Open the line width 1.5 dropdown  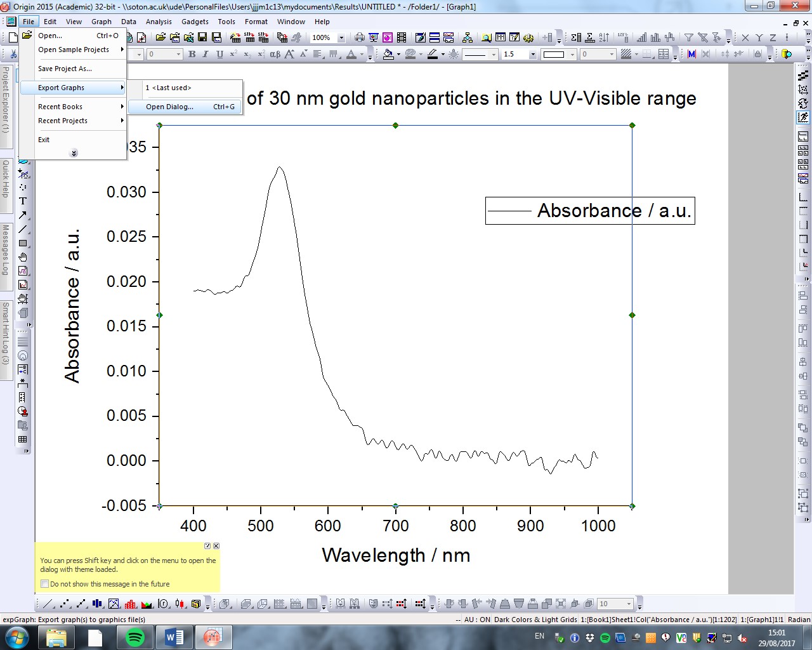(532, 55)
